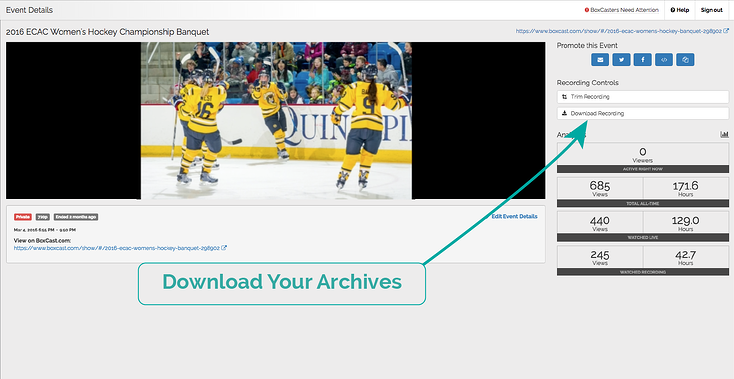Click the red alert icon for BoxCasters

click(587, 10)
